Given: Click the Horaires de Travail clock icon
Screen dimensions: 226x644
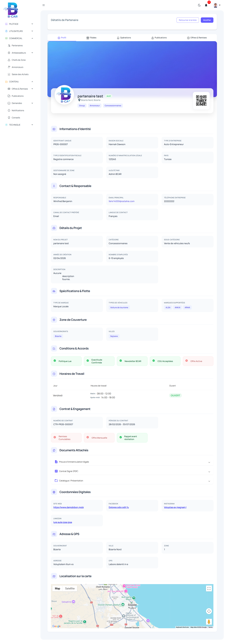Looking at the screenshot, I should (54, 374).
